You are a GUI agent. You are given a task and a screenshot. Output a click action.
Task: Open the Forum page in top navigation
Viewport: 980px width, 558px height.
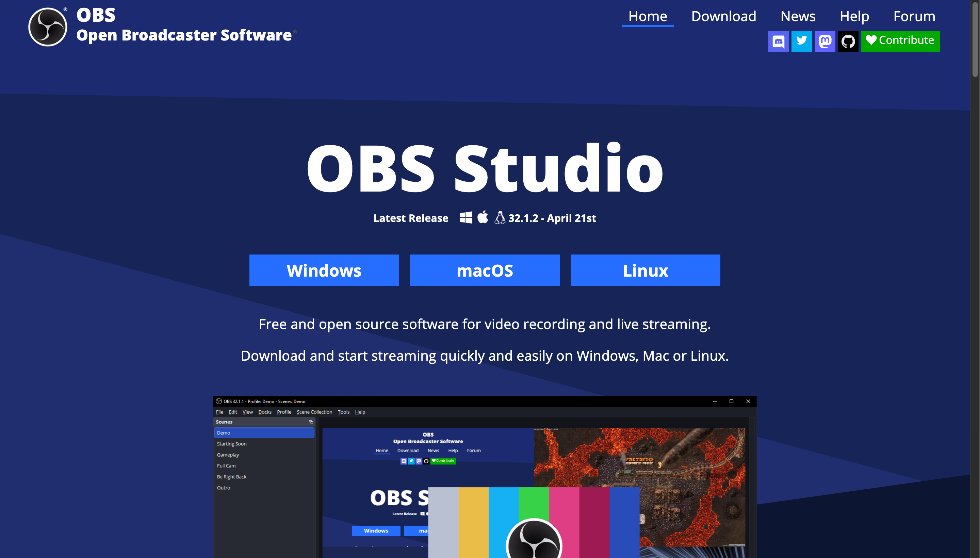(x=914, y=16)
